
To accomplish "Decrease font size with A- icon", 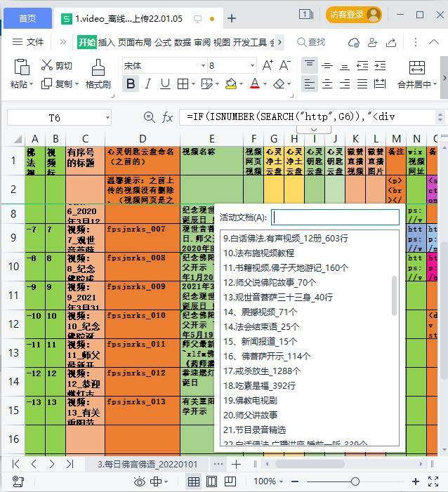I will point(284,65).
